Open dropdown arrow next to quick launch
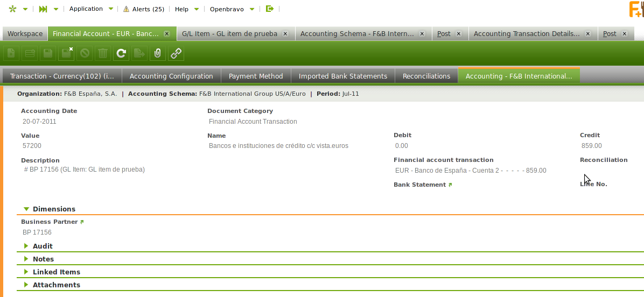The width and height of the screenshot is (644, 297). pos(56,9)
